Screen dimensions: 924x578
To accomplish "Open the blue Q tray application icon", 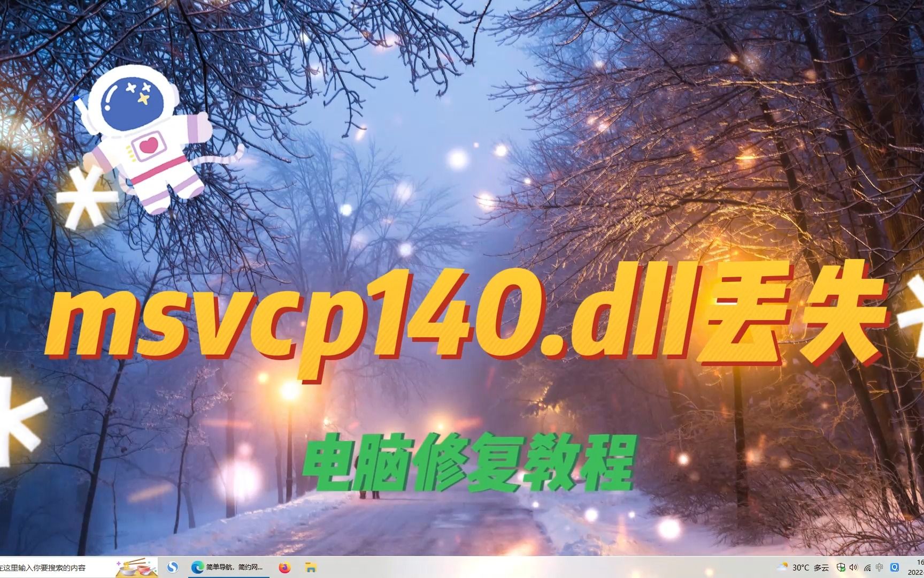I will [x=895, y=567].
